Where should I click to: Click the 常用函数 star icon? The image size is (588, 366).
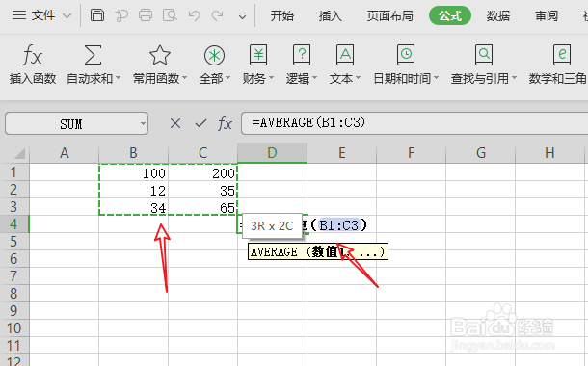160,55
